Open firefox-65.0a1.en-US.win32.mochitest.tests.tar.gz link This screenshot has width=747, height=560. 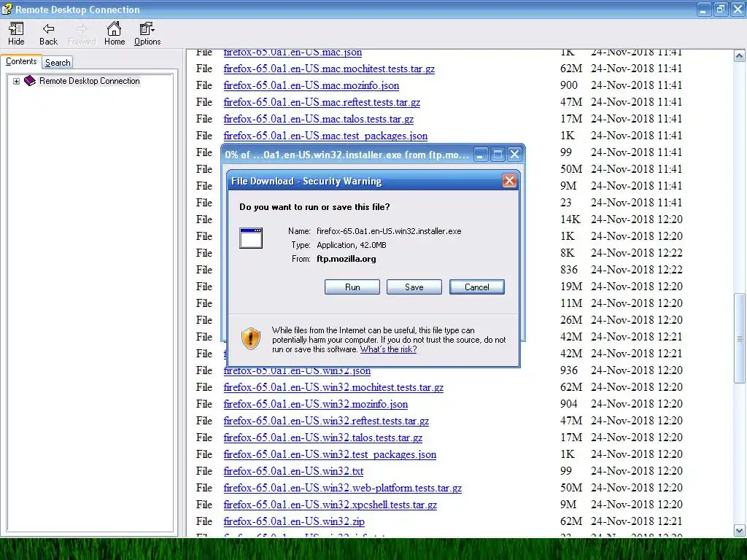(x=333, y=387)
